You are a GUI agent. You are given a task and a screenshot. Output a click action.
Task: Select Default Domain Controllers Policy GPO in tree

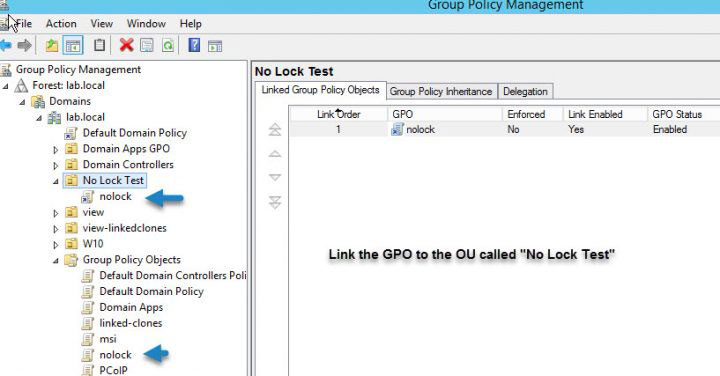pos(173,275)
